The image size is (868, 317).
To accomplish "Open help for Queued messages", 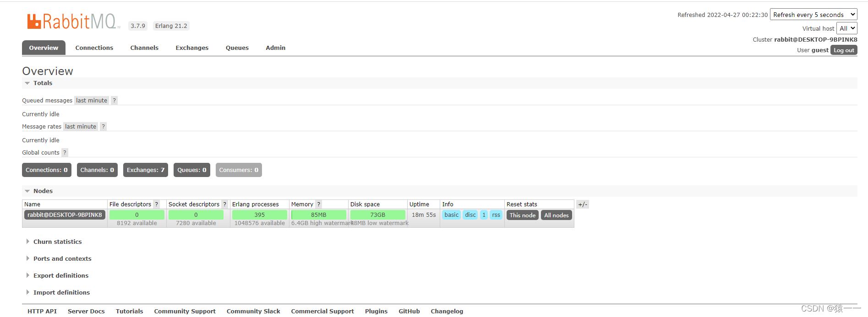I will 114,101.
